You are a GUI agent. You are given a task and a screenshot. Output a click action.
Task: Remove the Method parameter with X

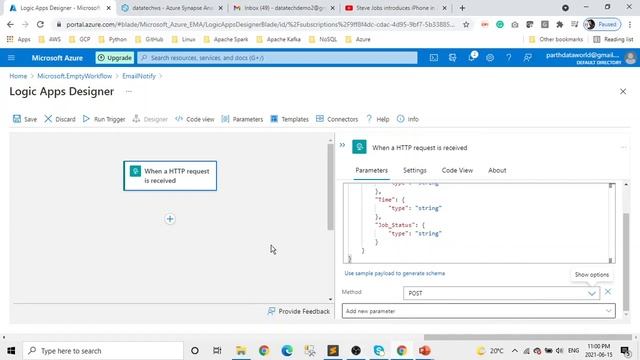608,291
